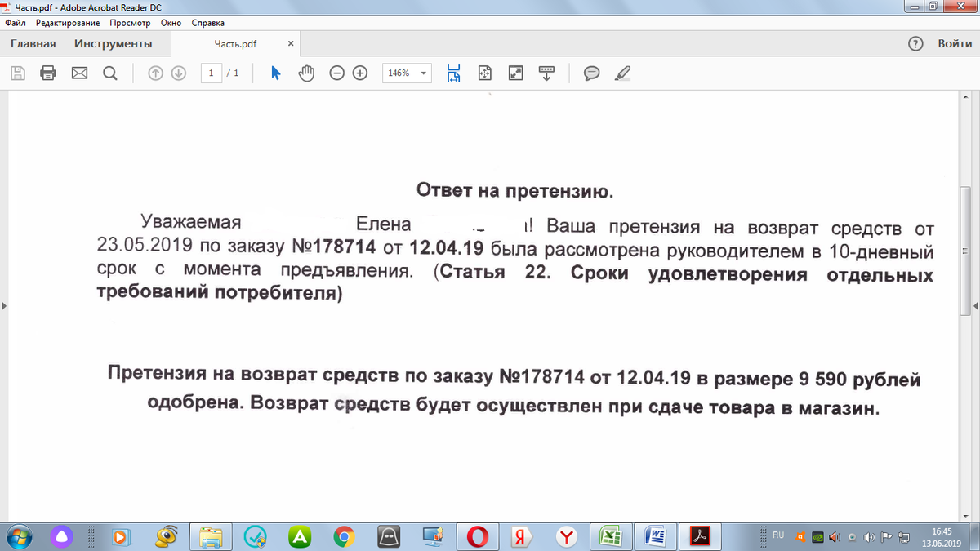Toggle Fit Width scrolling mode icon

click(454, 73)
